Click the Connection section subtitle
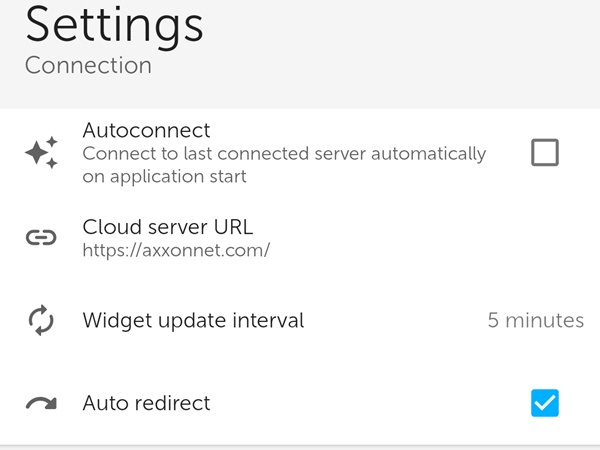The height and width of the screenshot is (450, 600). coord(88,66)
